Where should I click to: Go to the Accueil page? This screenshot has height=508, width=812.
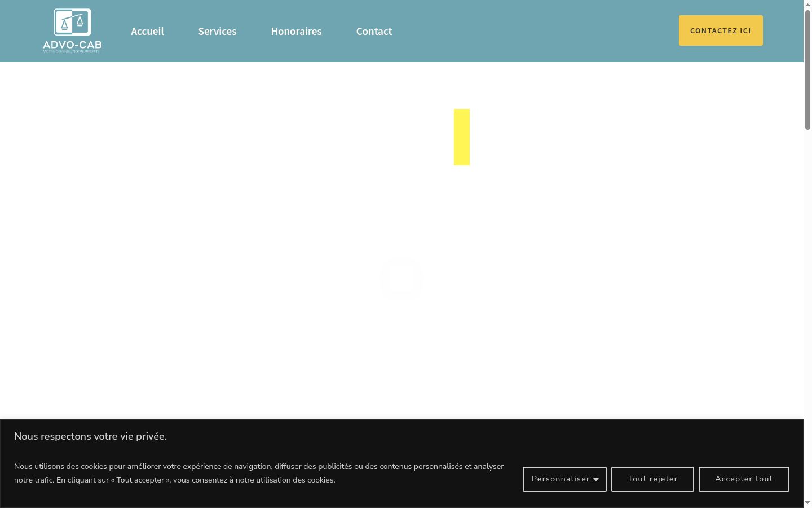pos(147,31)
